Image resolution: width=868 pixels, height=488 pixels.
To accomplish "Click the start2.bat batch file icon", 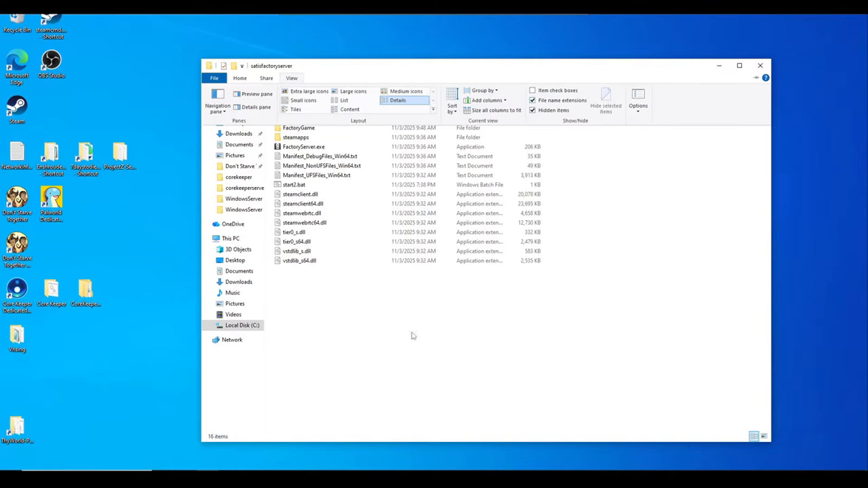I will (277, 185).
